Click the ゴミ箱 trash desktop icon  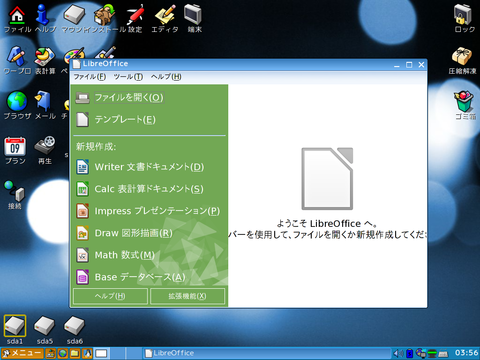pyautogui.click(x=465, y=105)
